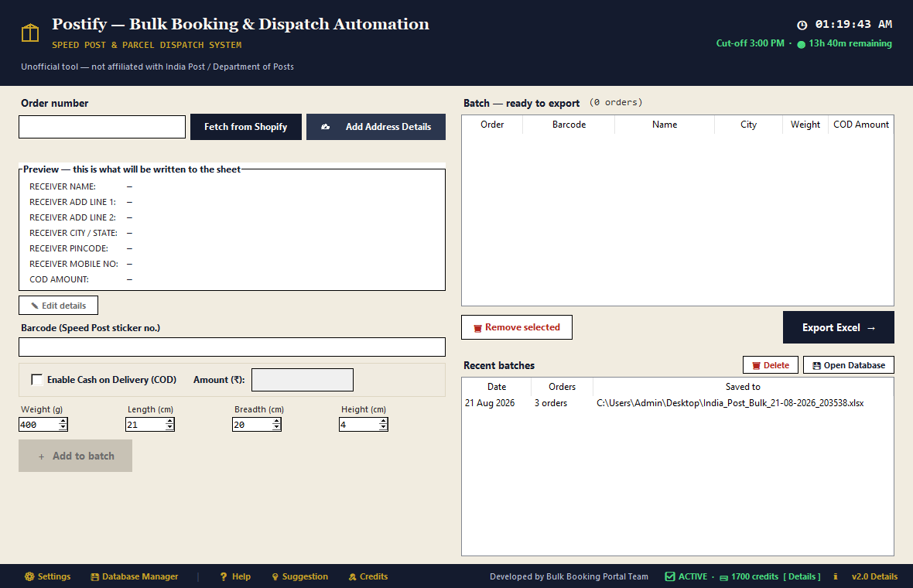The height and width of the screenshot is (588, 913).
Task: Click the ACTIVE license status checkmark
Action: [670, 576]
